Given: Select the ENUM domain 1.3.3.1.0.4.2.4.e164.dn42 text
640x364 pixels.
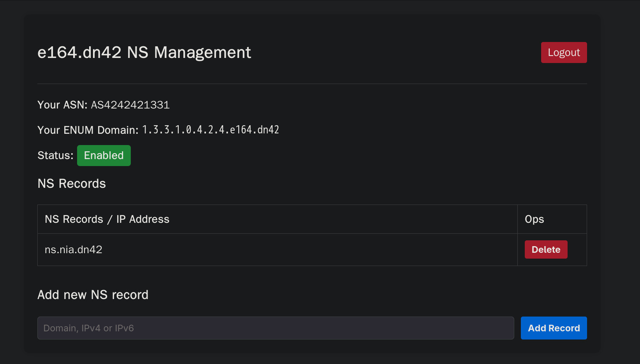Looking at the screenshot, I should [211, 130].
